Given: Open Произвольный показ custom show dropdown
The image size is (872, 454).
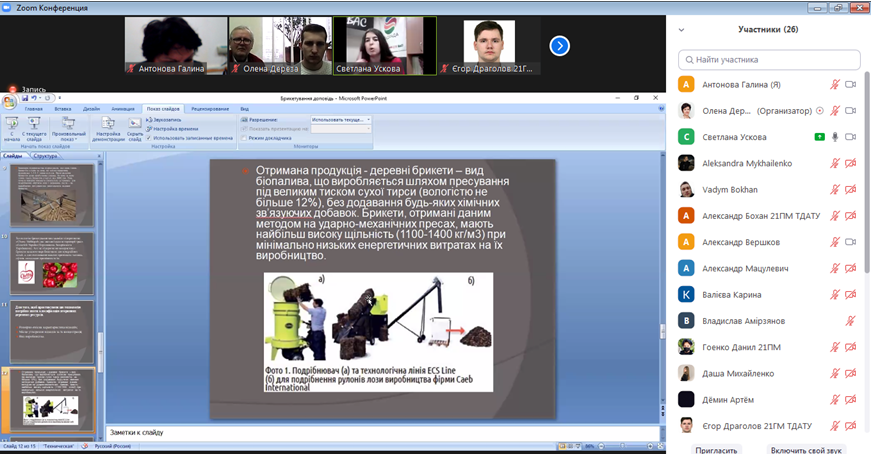Looking at the screenshot, I should coord(68,129).
